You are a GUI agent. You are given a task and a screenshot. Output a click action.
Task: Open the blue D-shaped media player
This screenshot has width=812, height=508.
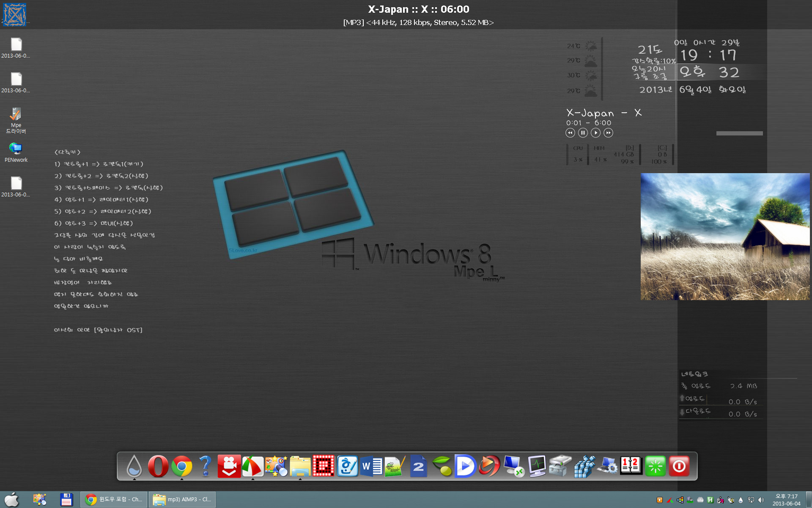pyautogui.click(x=466, y=466)
